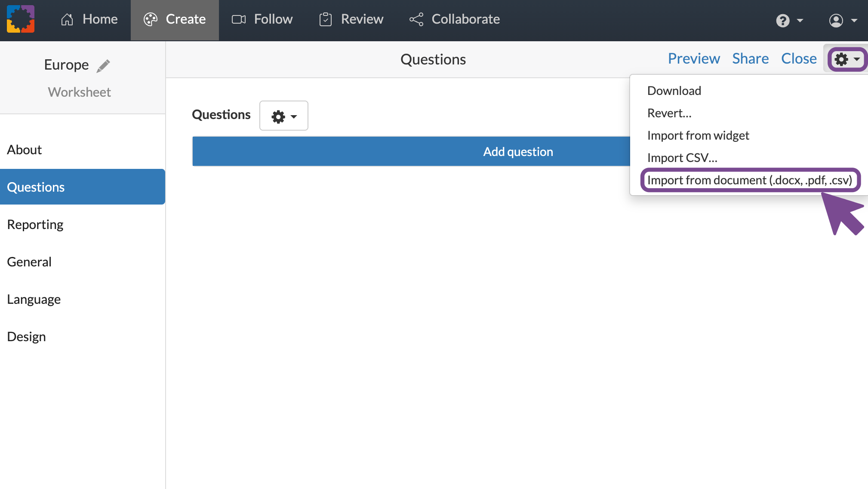Expand the Questions gear dropdown

(x=283, y=115)
